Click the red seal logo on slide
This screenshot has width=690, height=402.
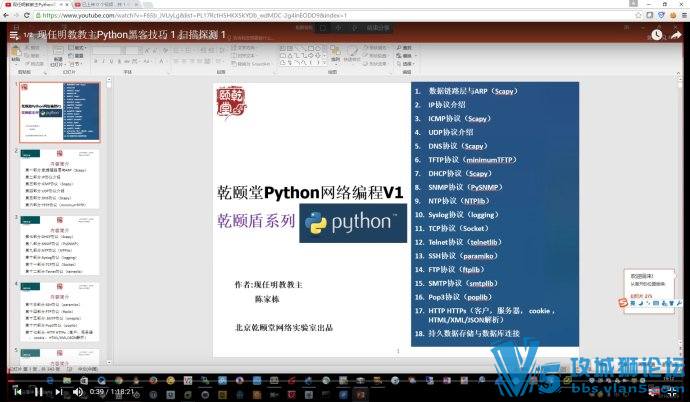click(x=231, y=103)
